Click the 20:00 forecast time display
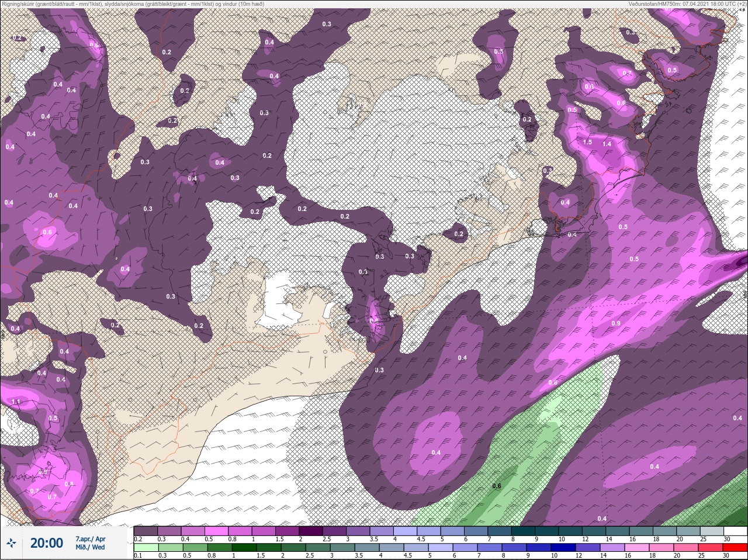Screen dimensions: 748x560 click(47, 543)
